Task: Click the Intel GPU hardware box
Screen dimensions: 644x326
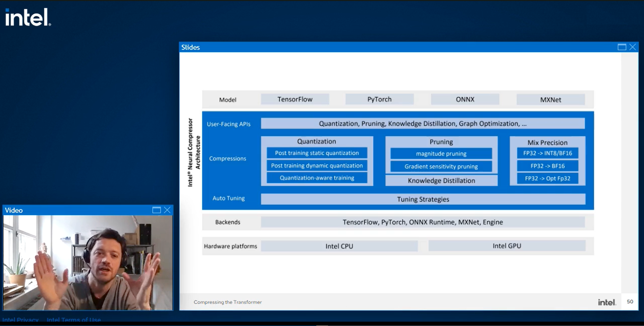Action: pyautogui.click(x=507, y=246)
